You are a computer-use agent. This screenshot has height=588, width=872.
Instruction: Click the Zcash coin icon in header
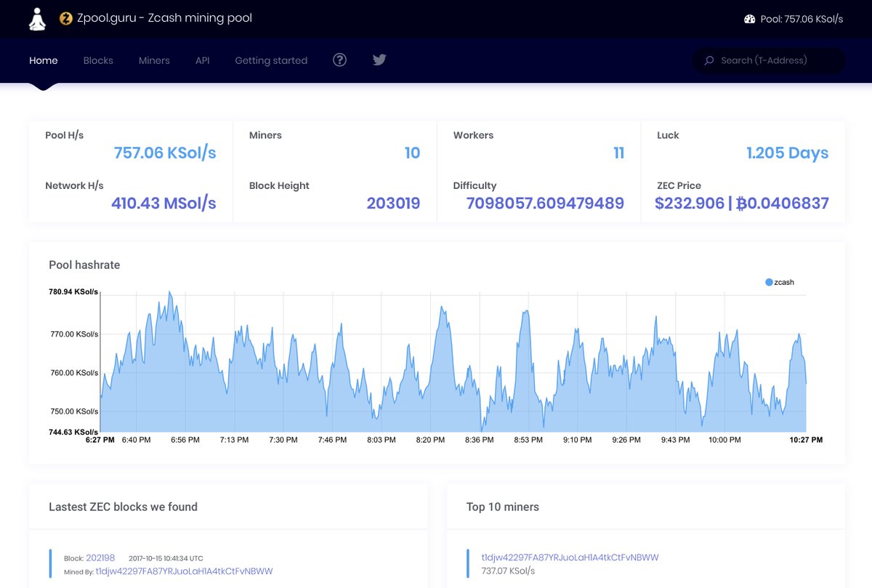(x=66, y=19)
